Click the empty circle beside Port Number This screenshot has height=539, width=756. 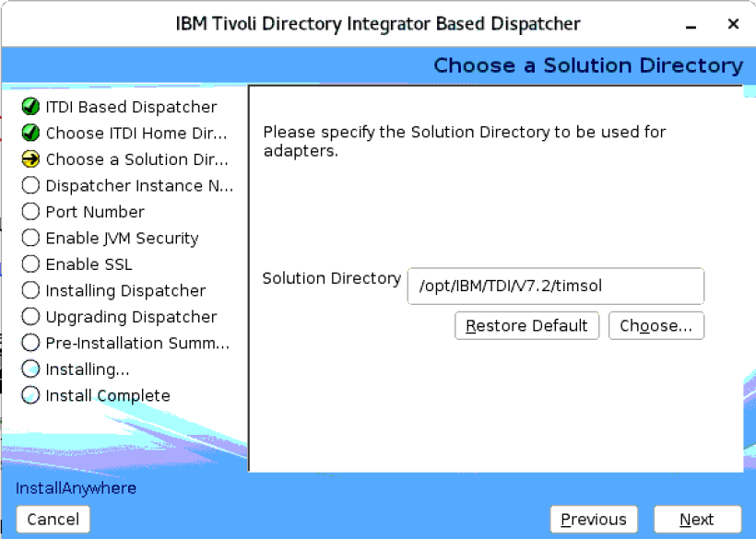(30, 212)
